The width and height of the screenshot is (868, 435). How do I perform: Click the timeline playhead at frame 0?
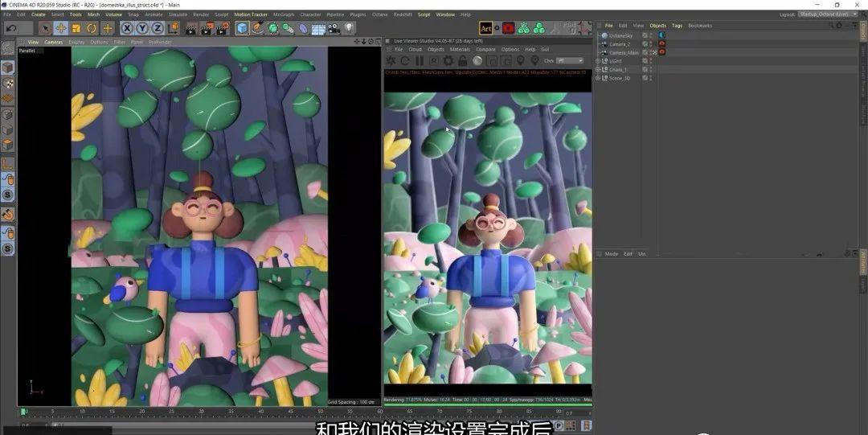pyautogui.click(x=23, y=412)
